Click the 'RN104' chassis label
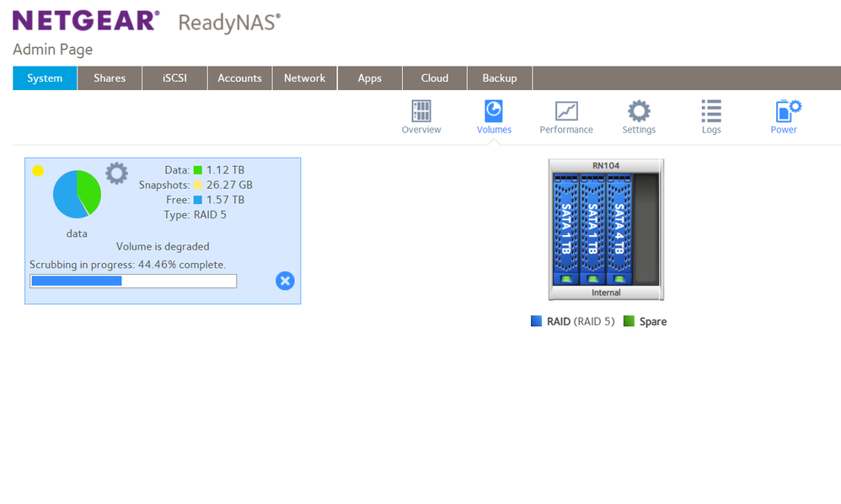The image size is (841, 504). (x=606, y=166)
